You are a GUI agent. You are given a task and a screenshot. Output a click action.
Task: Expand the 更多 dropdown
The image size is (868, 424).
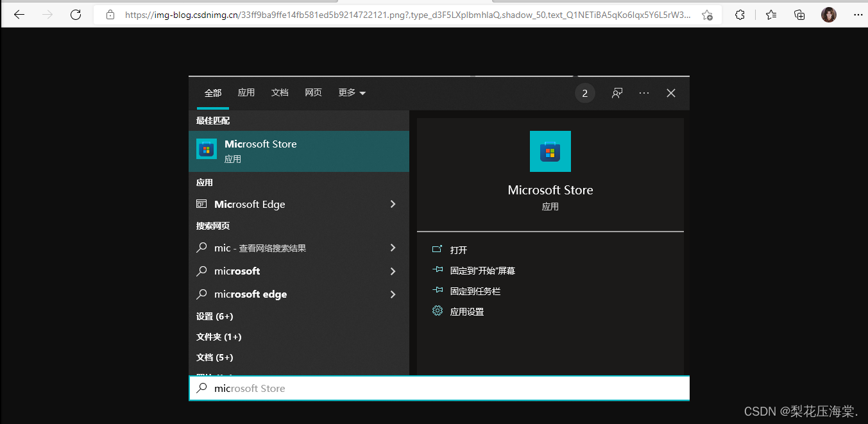[352, 93]
